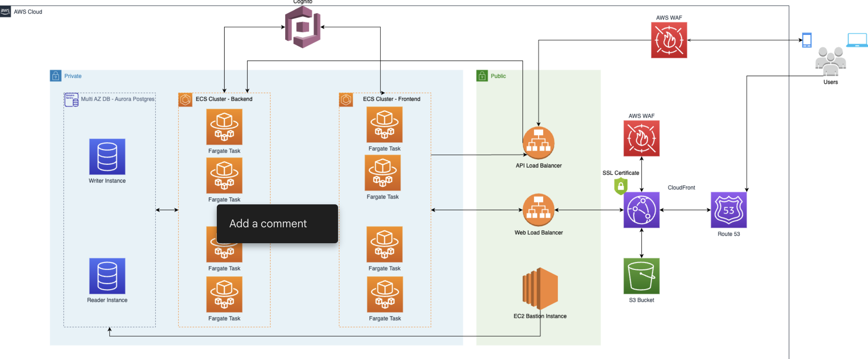
Task: Click the AWS WAF icon connected to the Users devices
Action: pyautogui.click(x=669, y=40)
